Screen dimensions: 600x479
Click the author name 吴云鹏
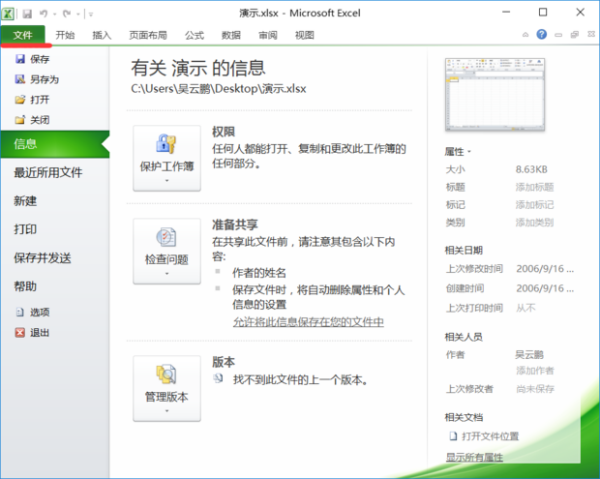(529, 355)
